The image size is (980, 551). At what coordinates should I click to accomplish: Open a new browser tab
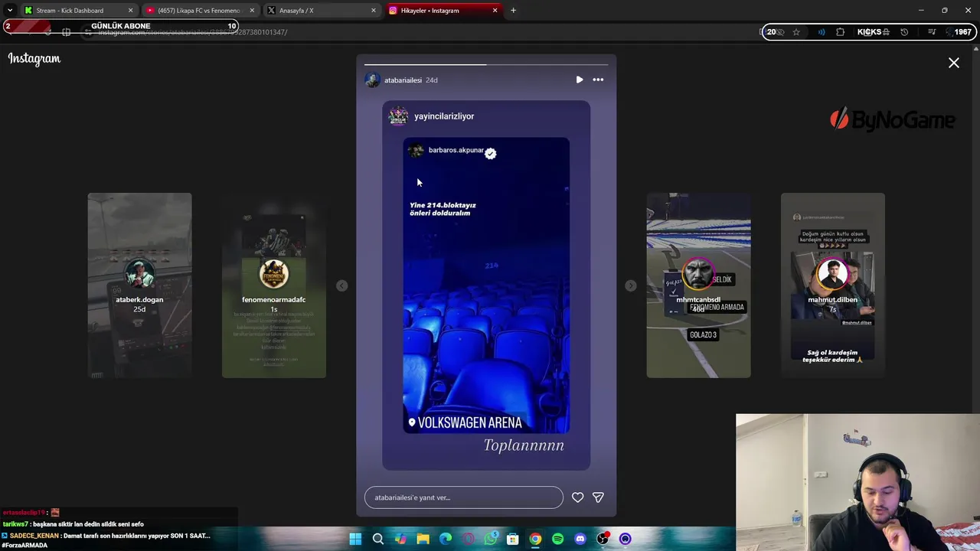(513, 11)
